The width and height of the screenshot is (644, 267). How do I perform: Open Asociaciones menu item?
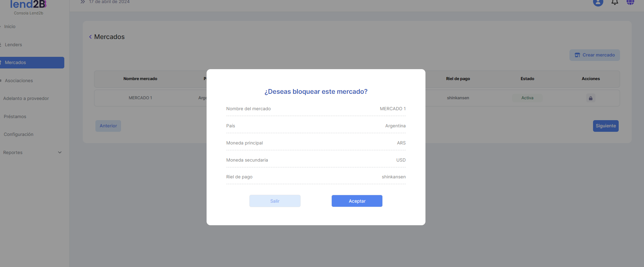19,81
